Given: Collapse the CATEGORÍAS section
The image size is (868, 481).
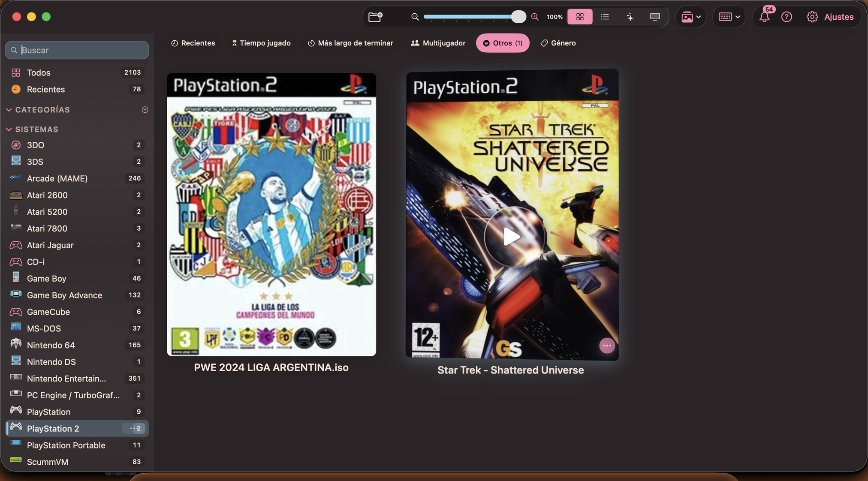Looking at the screenshot, I should tap(9, 110).
